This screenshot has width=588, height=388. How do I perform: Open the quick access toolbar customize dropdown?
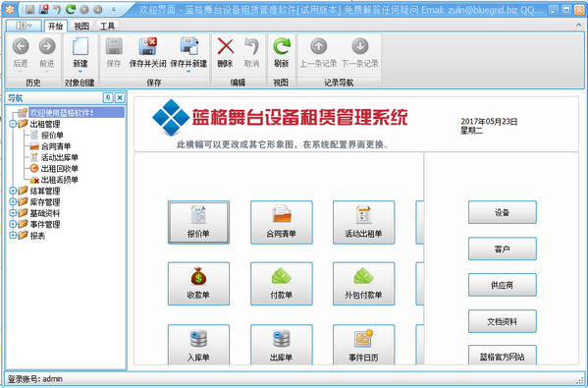[x=114, y=9]
